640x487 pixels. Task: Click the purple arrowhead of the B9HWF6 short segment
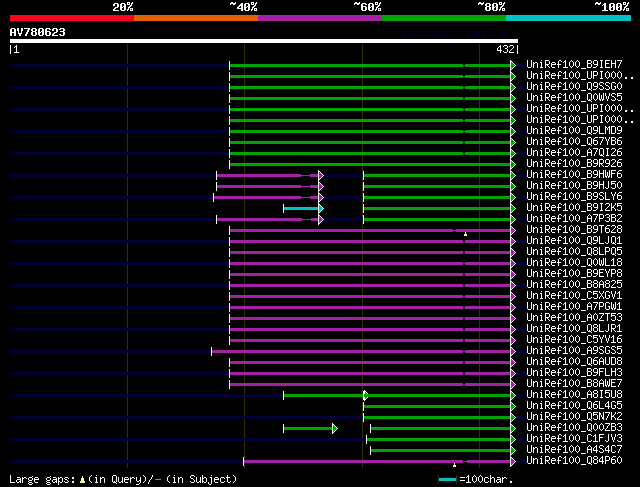tap(321, 176)
